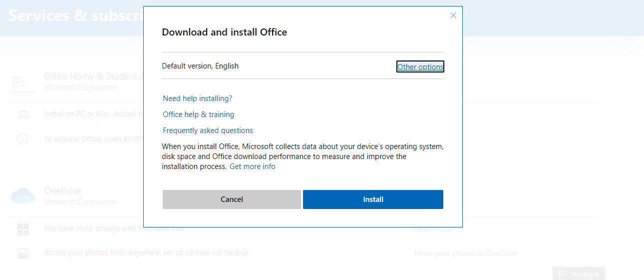Click the info icon beside To activate Office
The height and width of the screenshot is (280, 644).
point(23,139)
